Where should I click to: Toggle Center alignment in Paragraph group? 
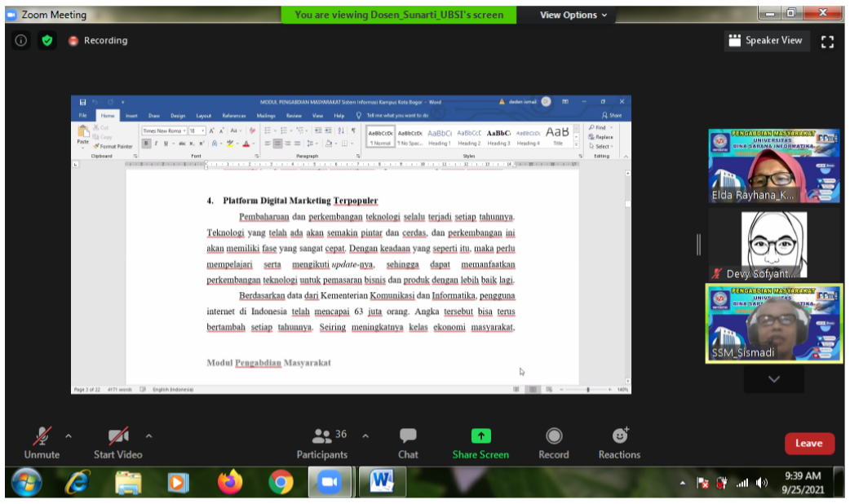[277, 144]
